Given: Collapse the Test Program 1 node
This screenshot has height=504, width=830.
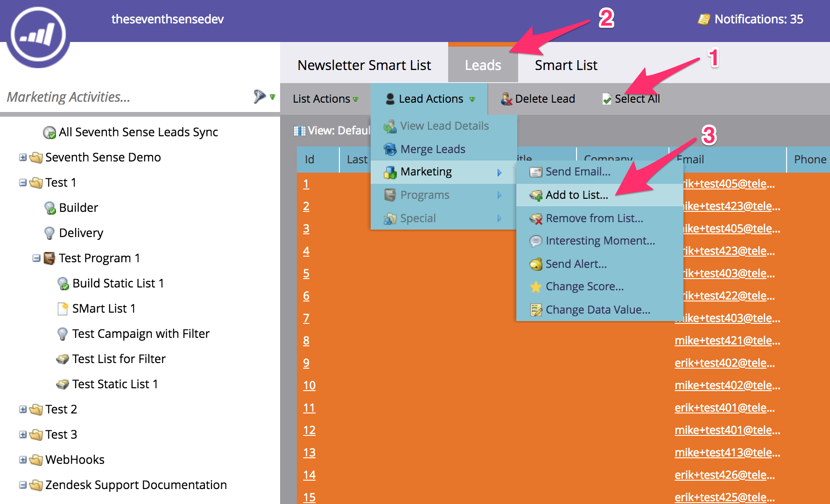Looking at the screenshot, I should 36,258.
